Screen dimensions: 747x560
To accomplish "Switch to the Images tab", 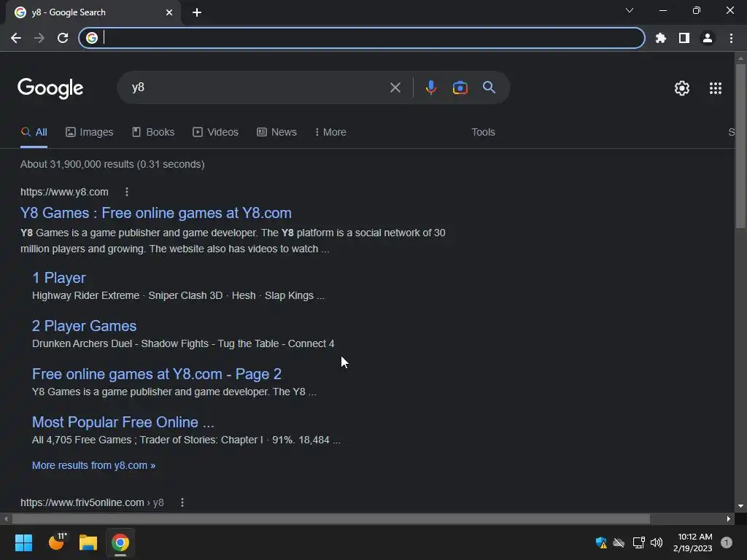I will click(x=90, y=133).
